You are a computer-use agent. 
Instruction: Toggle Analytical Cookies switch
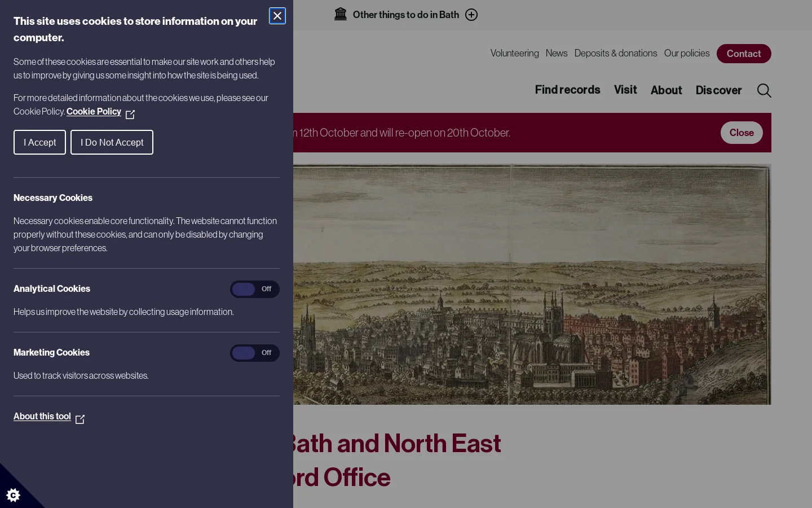pos(255,289)
